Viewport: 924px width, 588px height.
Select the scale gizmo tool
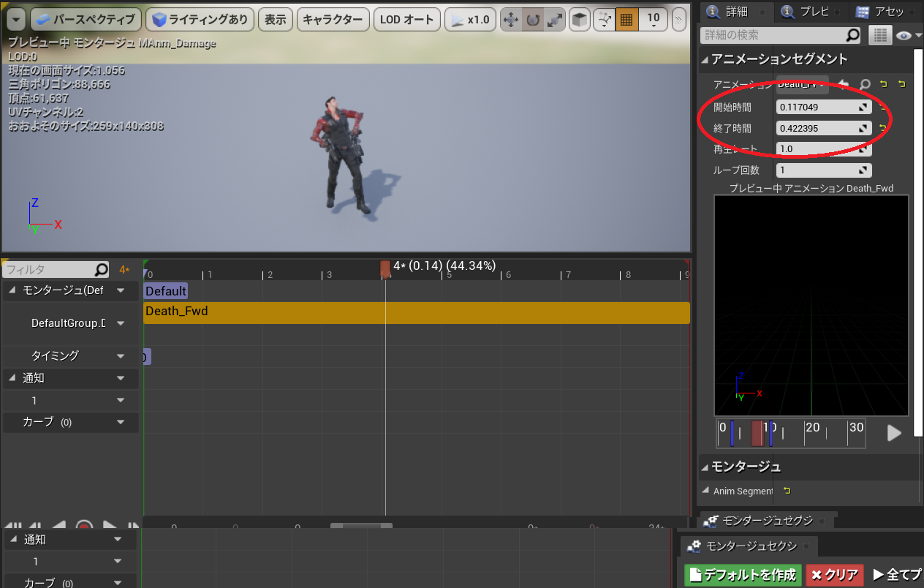555,20
